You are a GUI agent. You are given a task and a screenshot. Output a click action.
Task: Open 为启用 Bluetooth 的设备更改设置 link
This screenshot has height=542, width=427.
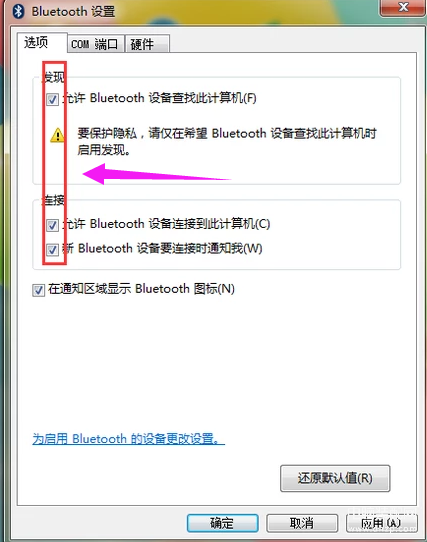click(128, 439)
